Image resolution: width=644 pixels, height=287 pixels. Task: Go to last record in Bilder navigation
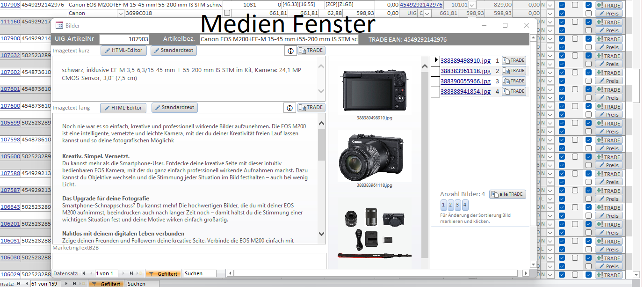(131, 273)
